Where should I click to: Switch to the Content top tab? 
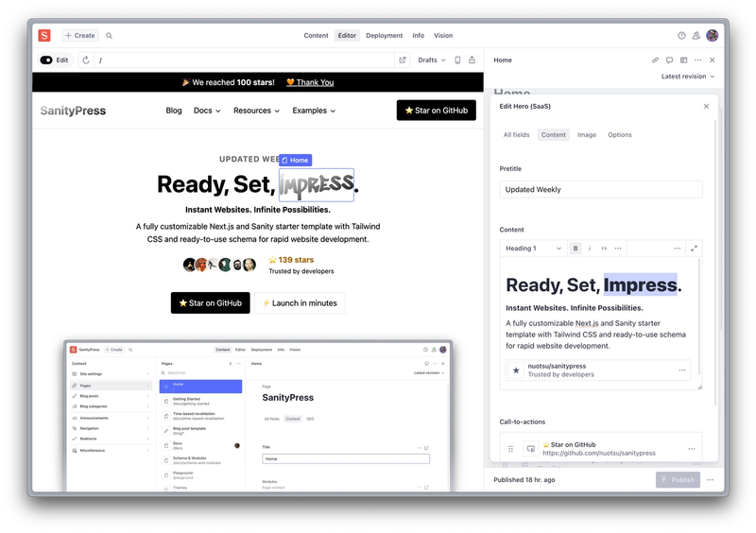tap(316, 36)
